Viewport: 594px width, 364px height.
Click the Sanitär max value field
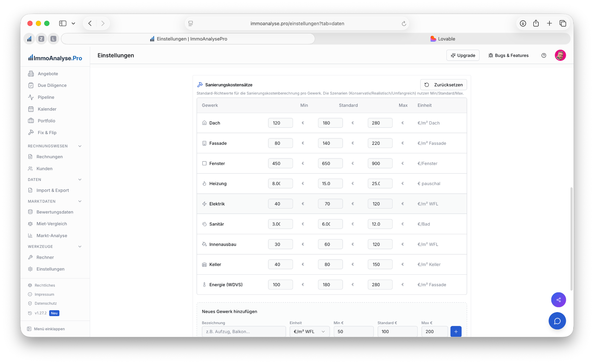coord(380,224)
